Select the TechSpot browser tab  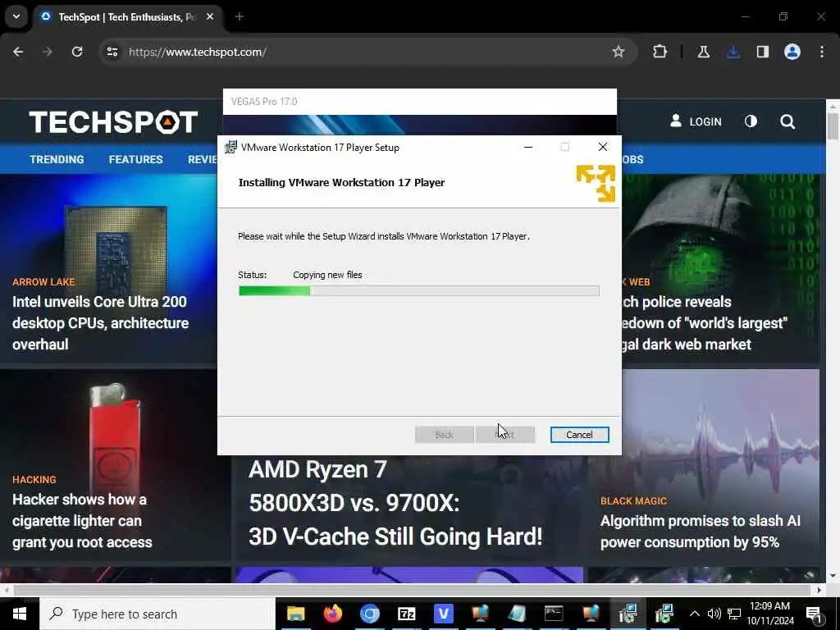point(126,16)
